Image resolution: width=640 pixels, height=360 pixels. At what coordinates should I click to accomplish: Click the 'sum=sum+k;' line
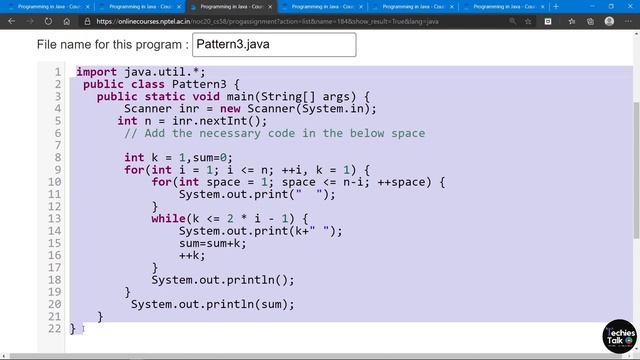pyautogui.click(x=213, y=243)
